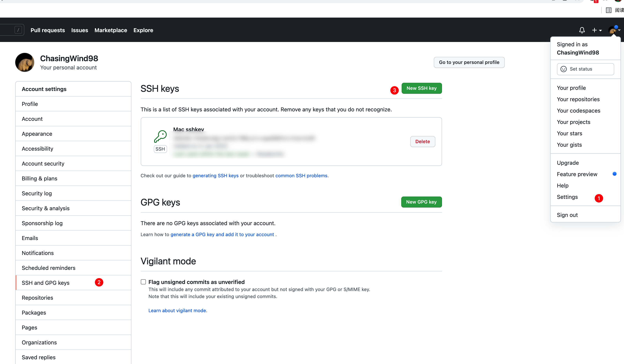Collapse the user avatar dropdown menu
624x364 pixels.
[614, 30]
